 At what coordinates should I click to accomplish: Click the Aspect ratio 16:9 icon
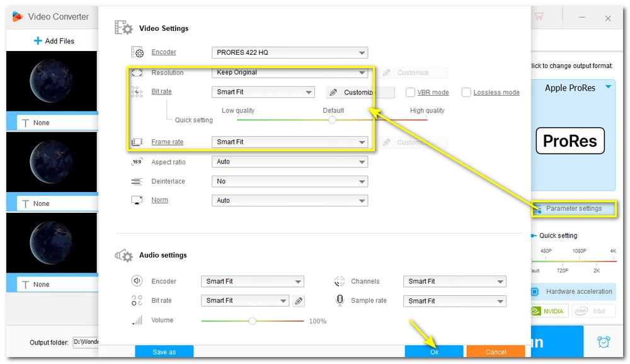click(137, 162)
